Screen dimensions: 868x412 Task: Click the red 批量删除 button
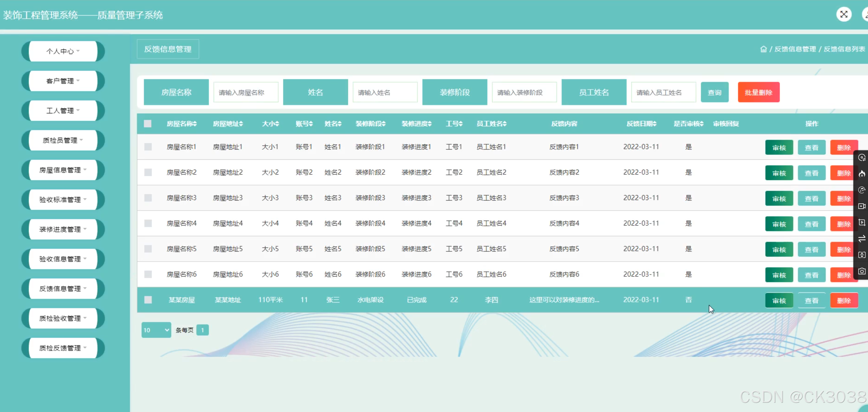pos(758,92)
